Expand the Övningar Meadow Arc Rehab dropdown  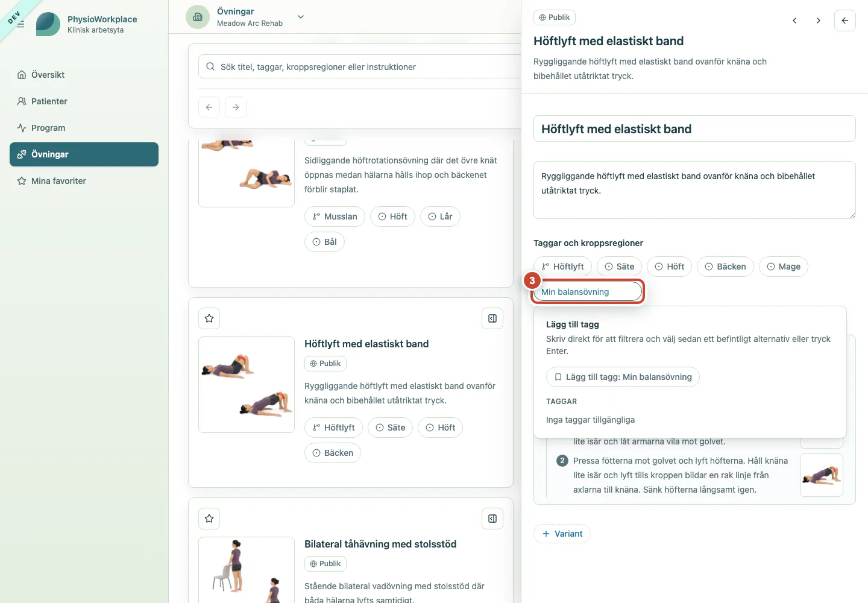(301, 17)
